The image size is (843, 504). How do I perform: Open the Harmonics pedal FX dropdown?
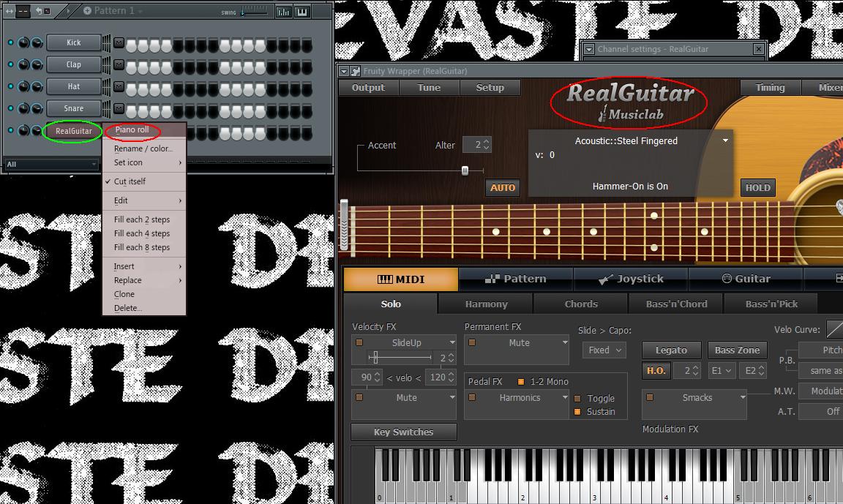coord(564,398)
